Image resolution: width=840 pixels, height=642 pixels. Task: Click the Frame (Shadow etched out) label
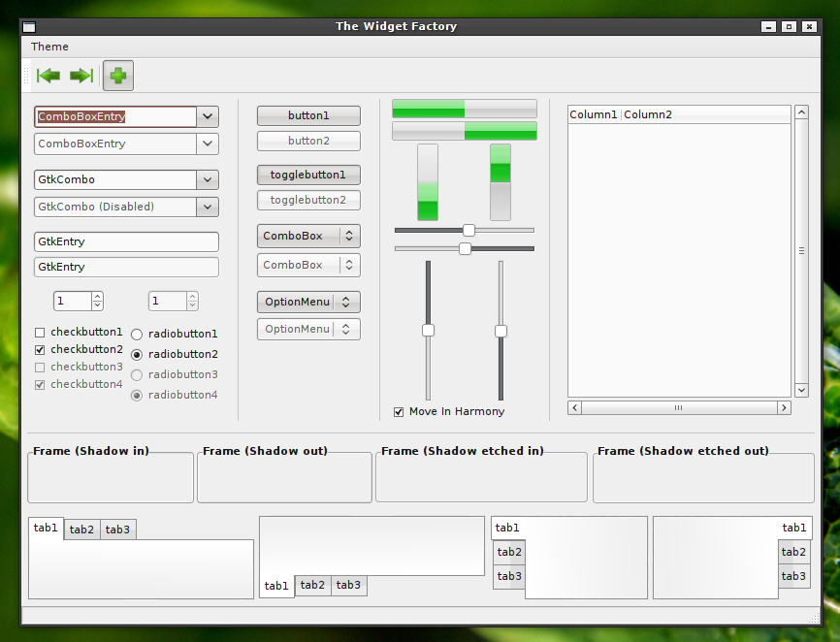[683, 451]
